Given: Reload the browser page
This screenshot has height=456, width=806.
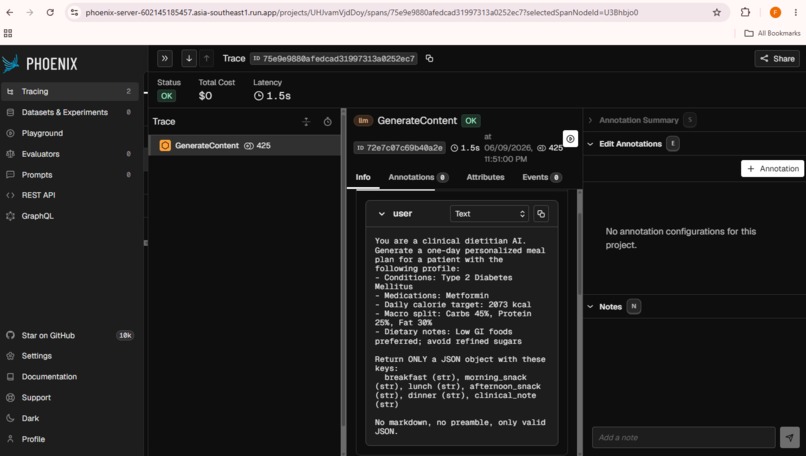Looking at the screenshot, I should [x=50, y=12].
